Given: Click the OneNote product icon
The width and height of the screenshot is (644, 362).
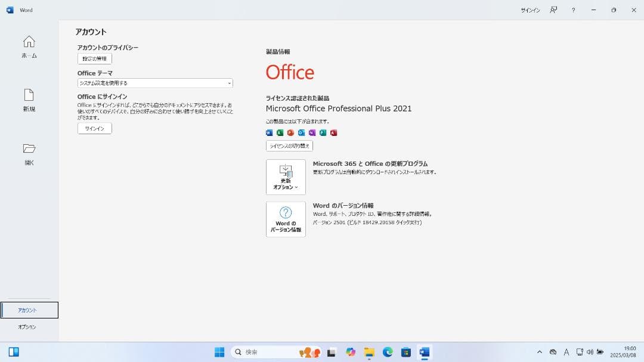Looking at the screenshot, I should (x=312, y=132).
